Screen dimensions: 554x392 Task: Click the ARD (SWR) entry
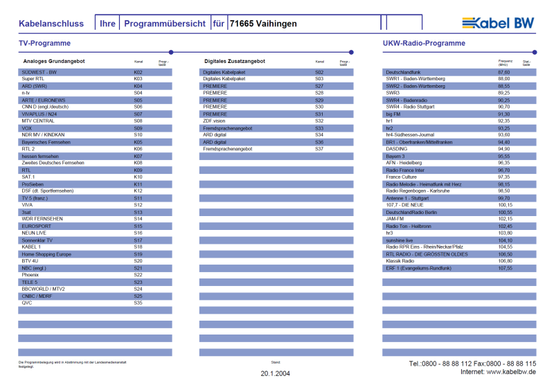click(x=95, y=86)
